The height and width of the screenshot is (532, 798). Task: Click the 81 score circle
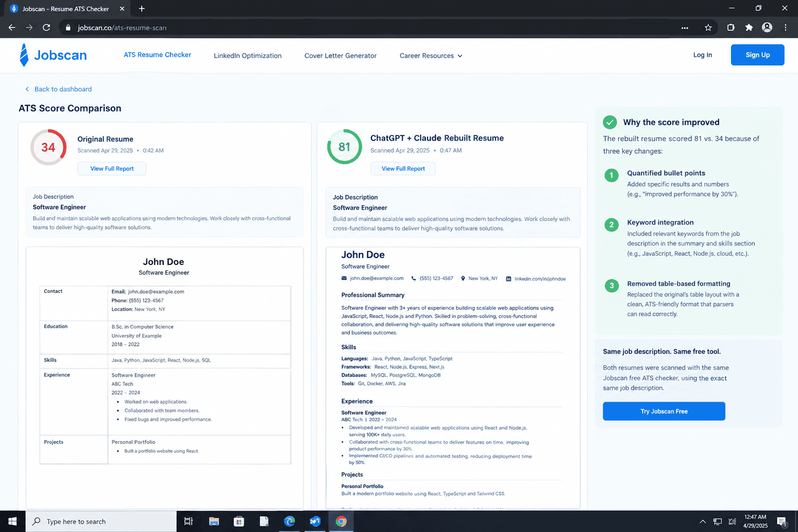(344, 147)
